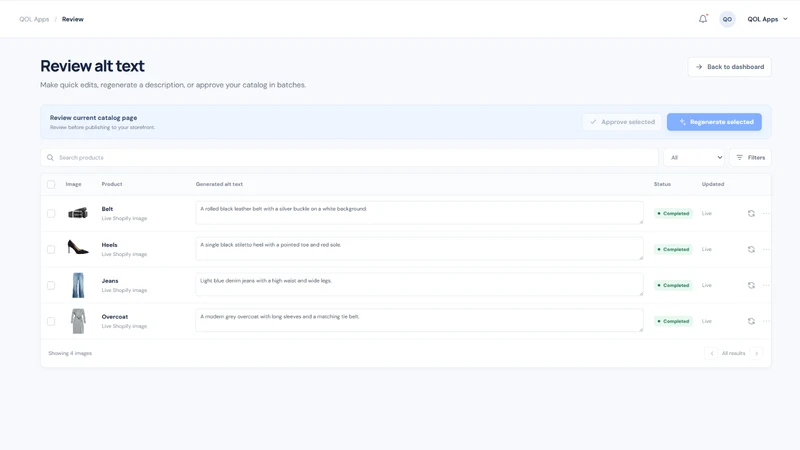Go to previous results page arrow
Viewport: 800px width, 450px height.
[712, 353]
